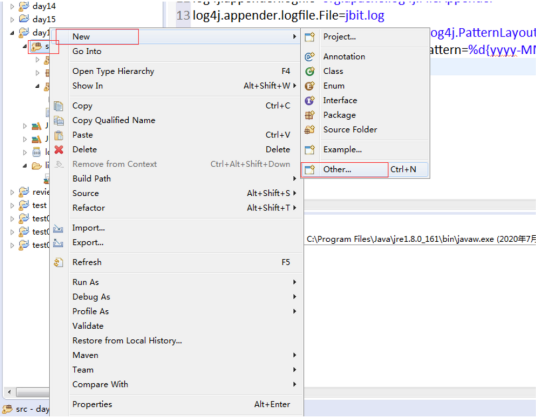Screen dimensions: 539x418
Task: Select the day14 project
Action: [x=44, y=6]
